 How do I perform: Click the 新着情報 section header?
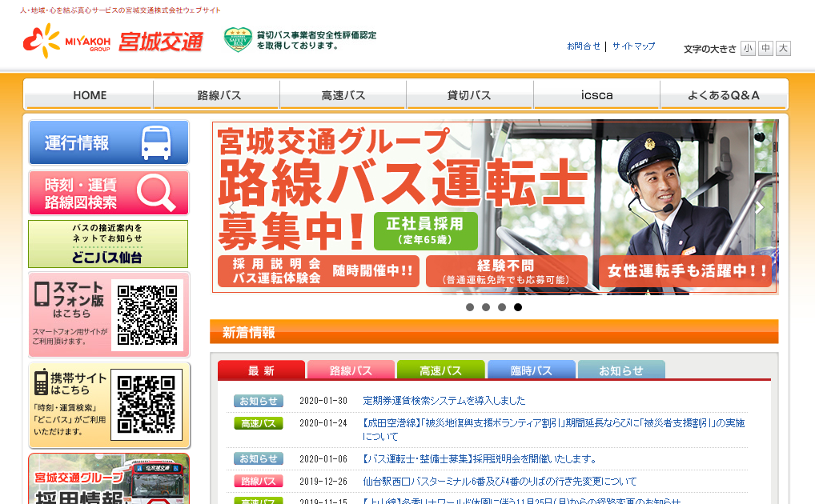[x=494, y=331]
